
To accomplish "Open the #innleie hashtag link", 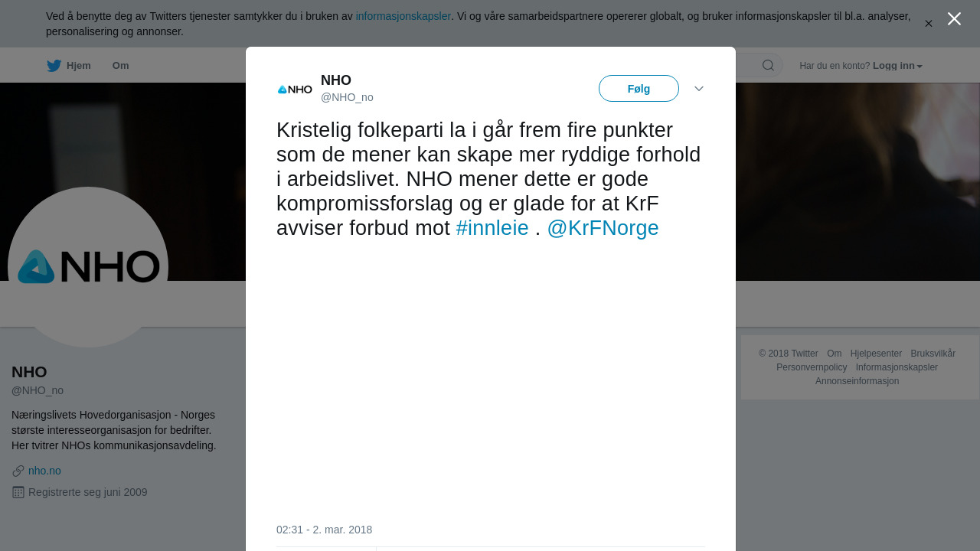I will [x=492, y=228].
